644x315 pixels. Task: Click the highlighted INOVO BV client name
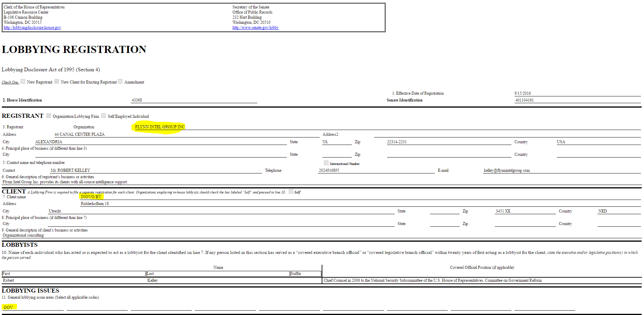click(91, 197)
